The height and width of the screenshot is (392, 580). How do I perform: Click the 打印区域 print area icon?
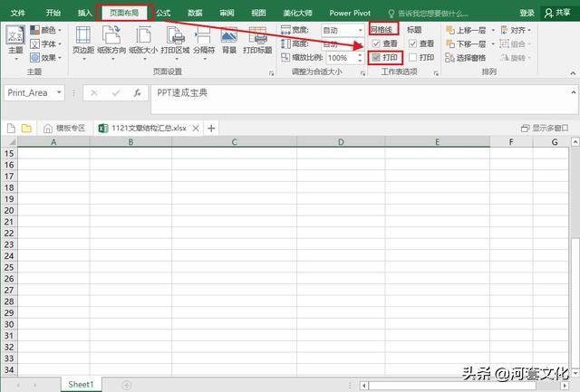(175, 36)
